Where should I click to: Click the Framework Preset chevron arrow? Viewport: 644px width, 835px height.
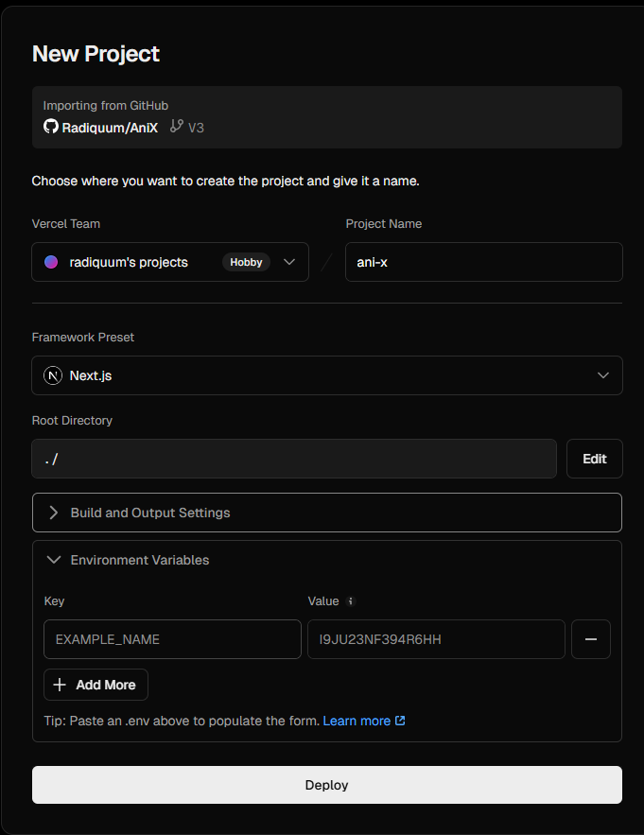(x=603, y=375)
